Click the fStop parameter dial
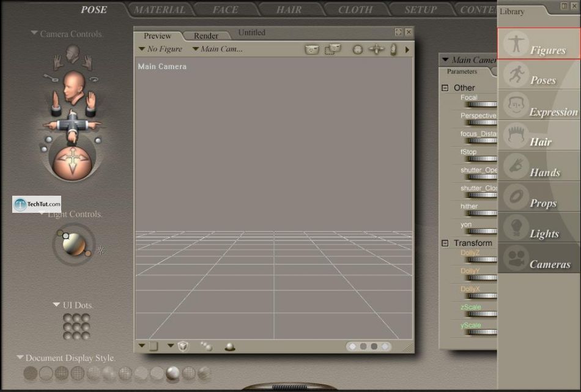 [x=482, y=159]
